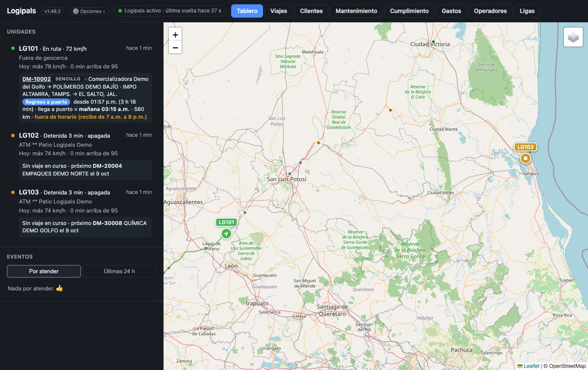Click the fuera de horario warning text

click(90, 117)
